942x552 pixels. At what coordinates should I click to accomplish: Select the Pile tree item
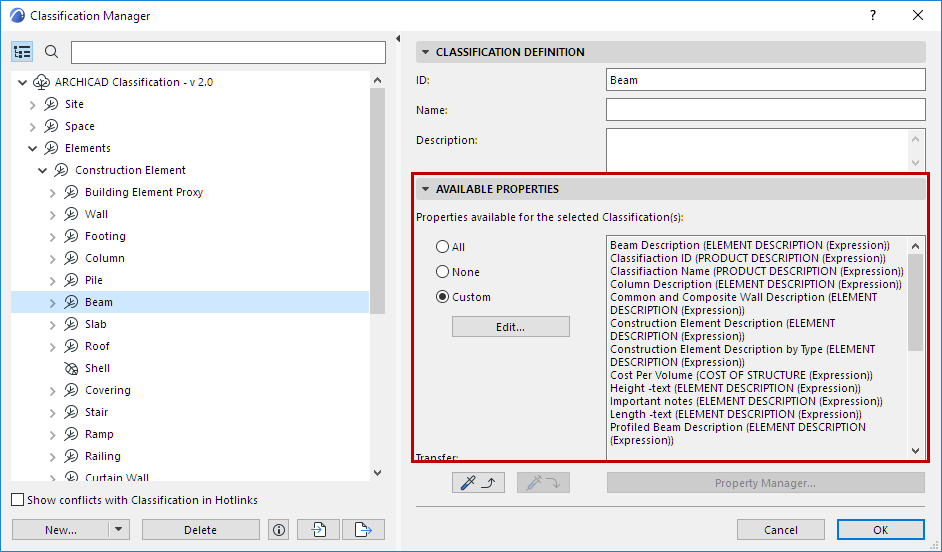tap(94, 281)
